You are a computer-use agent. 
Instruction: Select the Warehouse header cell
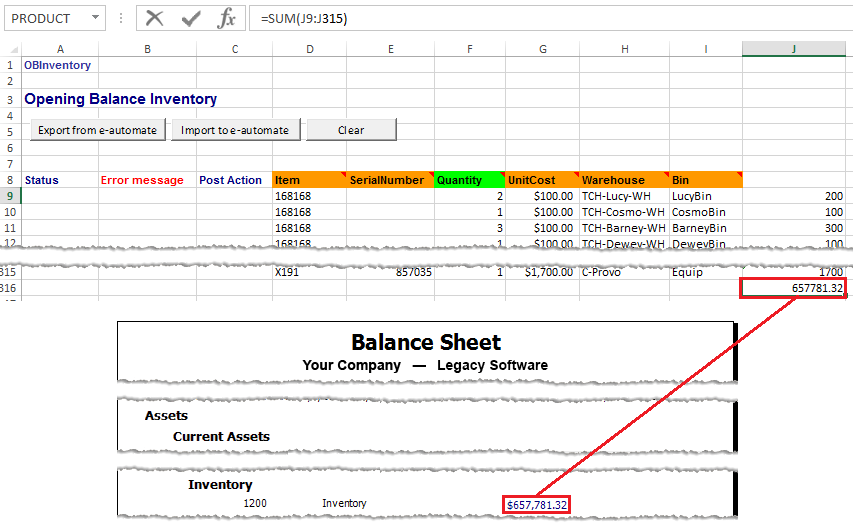click(623, 180)
